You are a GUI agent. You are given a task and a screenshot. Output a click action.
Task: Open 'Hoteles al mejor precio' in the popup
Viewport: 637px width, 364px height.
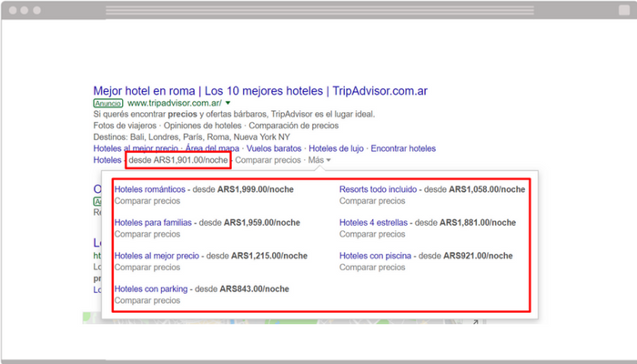pyautogui.click(x=157, y=256)
